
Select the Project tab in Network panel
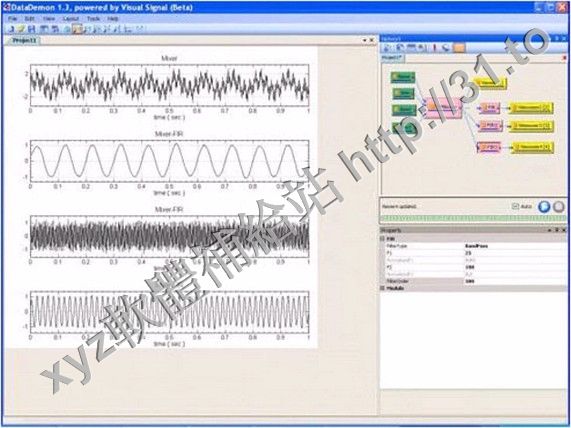(392, 58)
